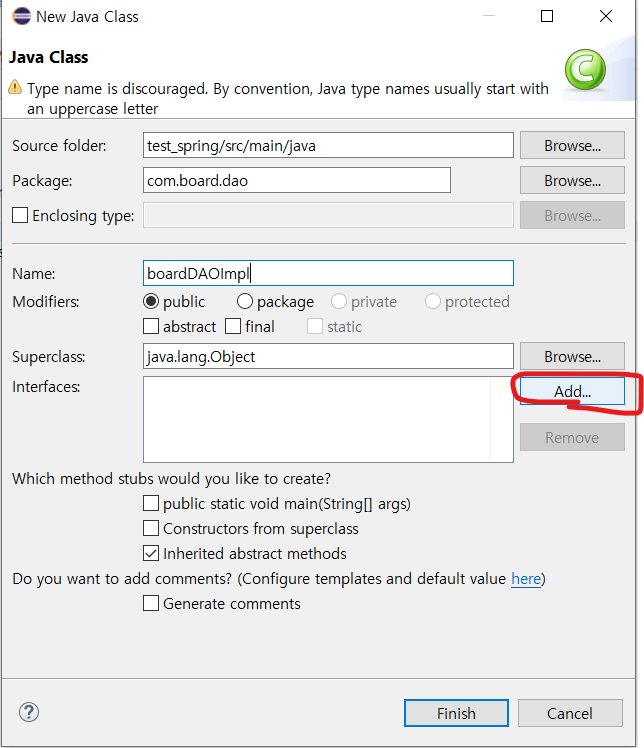The width and height of the screenshot is (644, 748).
Task: Click into the Package text field
Action: click(x=297, y=180)
